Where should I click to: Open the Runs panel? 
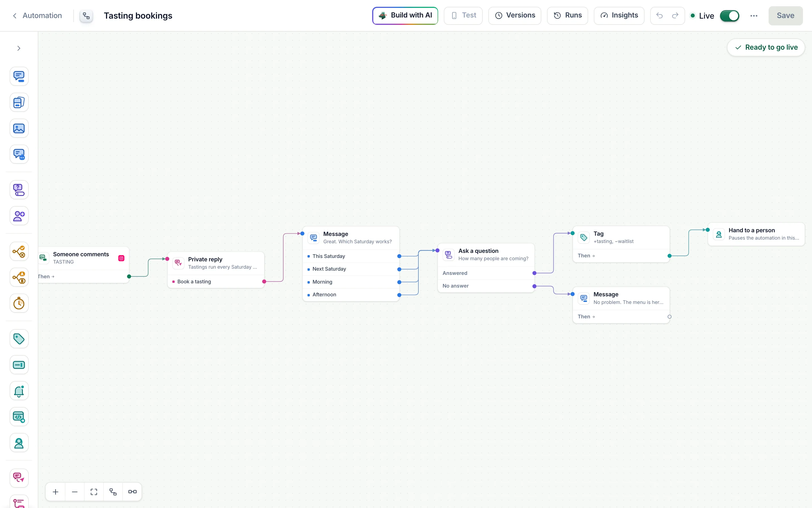pos(567,16)
